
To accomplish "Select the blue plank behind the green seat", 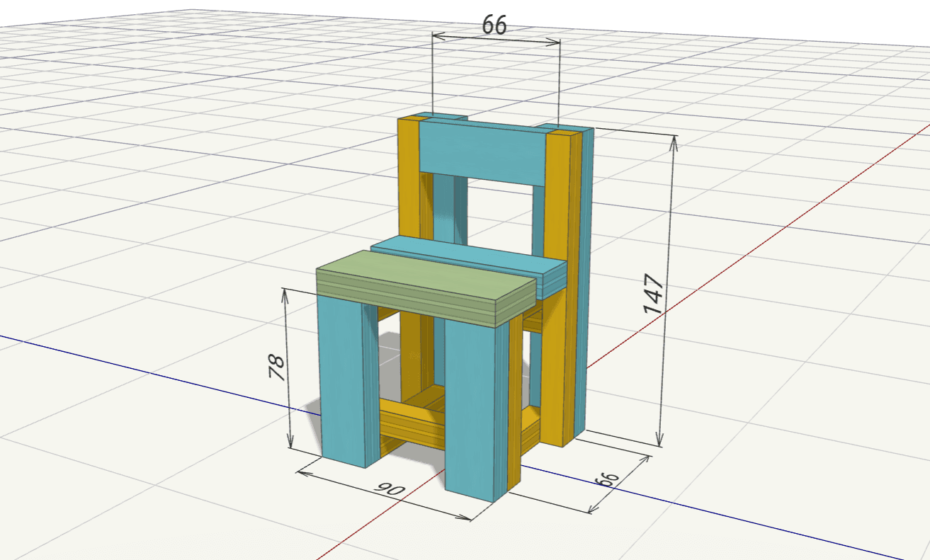I will pos(467,255).
